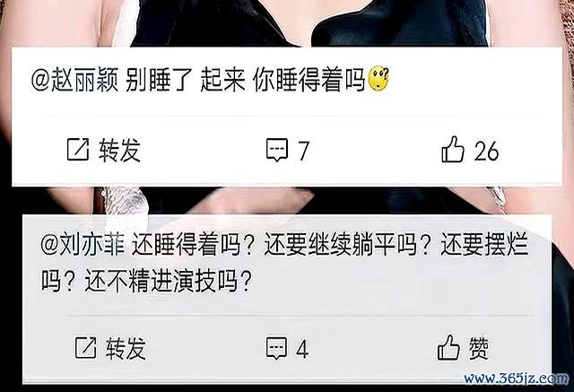The height and width of the screenshot is (392, 574).
Task: Open the @赵丽颖 mention link
Action: [x=75, y=80]
